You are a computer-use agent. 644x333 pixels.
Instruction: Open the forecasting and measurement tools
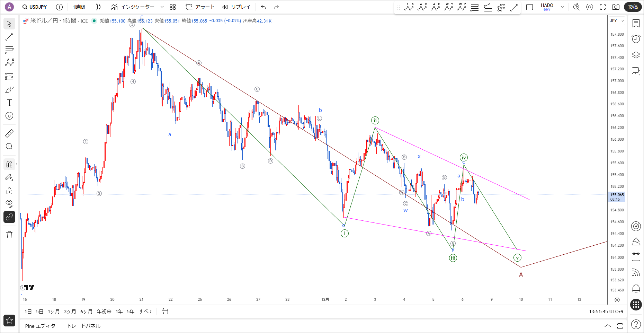coord(9,76)
